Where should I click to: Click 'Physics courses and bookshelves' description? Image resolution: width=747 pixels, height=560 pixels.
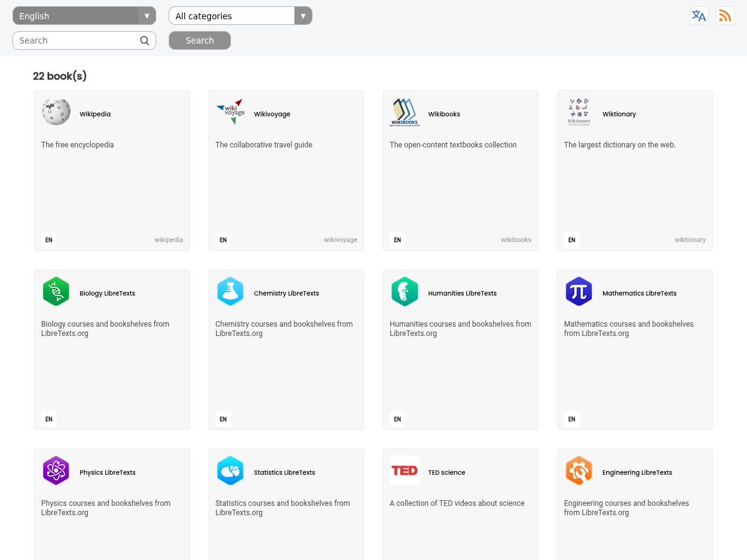106,508
